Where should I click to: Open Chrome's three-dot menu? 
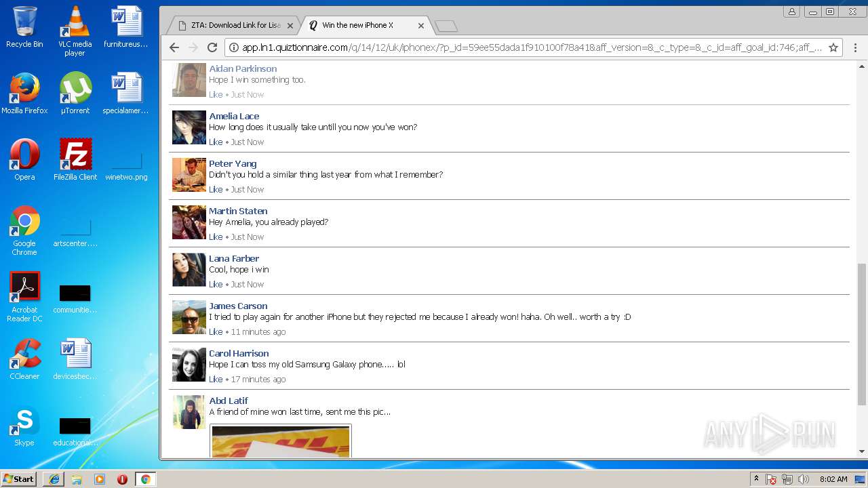click(x=855, y=47)
